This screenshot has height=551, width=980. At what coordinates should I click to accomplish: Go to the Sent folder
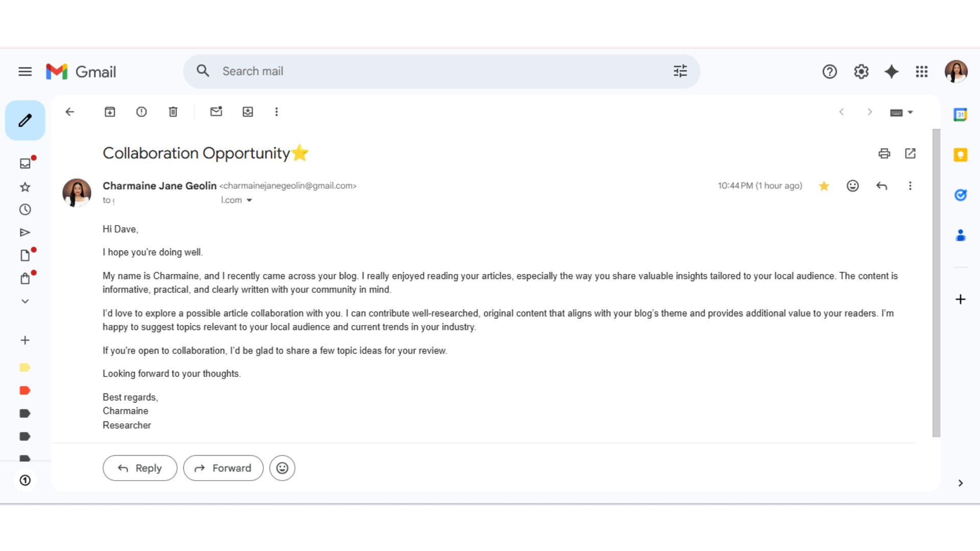click(25, 233)
